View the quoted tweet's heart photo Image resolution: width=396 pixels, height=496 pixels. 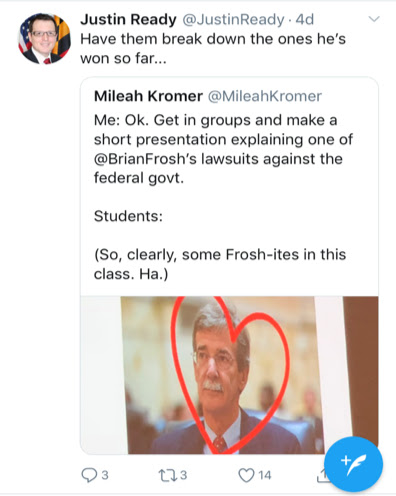click(229, 375)
